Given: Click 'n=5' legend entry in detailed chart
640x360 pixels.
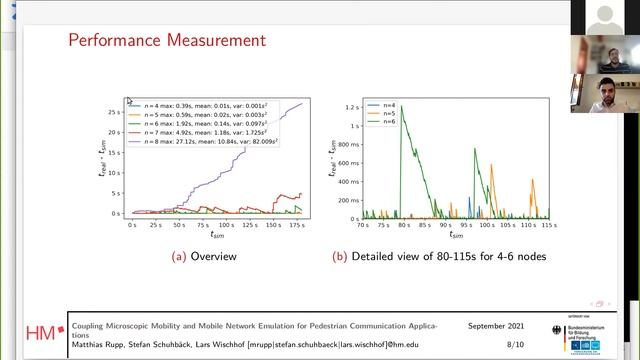Looking at the screenshot, I should [382, 113].
